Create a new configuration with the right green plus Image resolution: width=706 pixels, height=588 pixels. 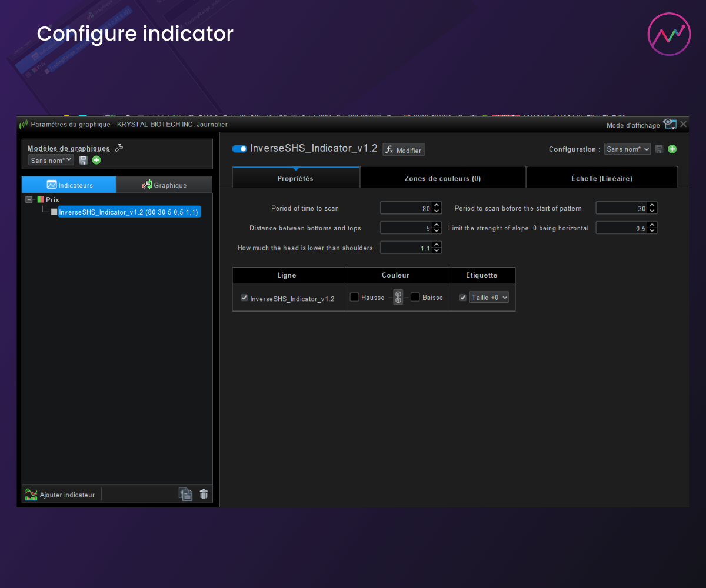tap(672, 149)
